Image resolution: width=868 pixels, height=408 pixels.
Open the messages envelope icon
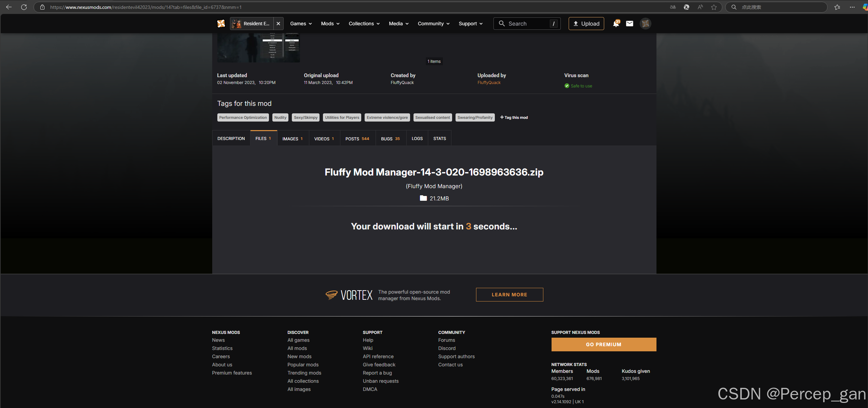tap(629, 24)
